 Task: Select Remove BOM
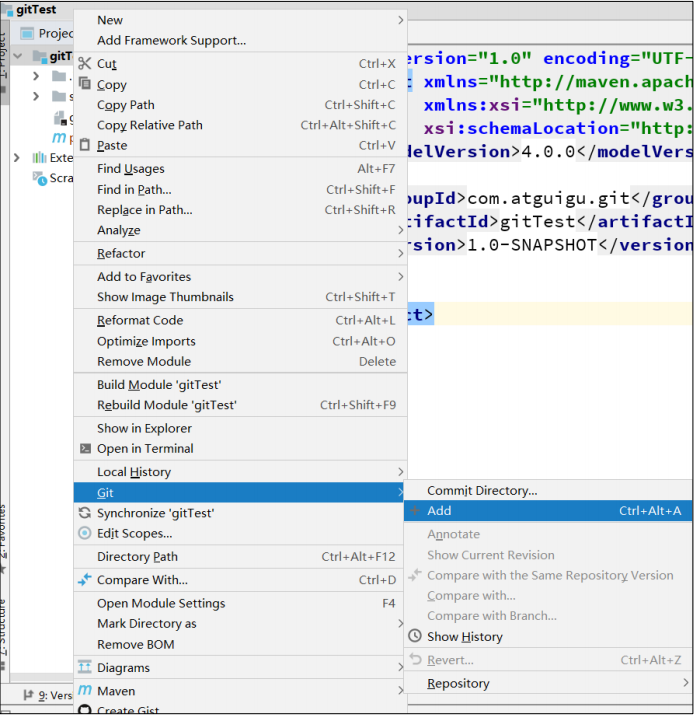tap(240, 644)
